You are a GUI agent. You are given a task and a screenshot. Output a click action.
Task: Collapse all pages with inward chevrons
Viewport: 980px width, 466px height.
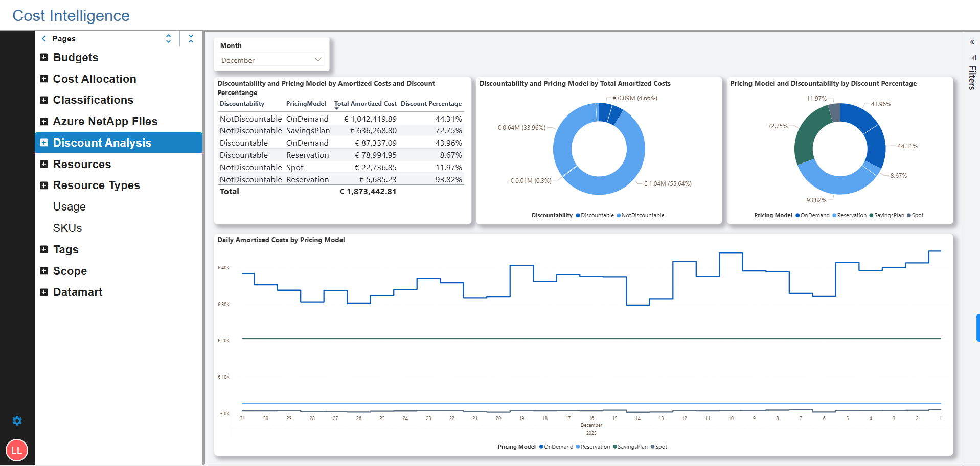click(191, 39)
